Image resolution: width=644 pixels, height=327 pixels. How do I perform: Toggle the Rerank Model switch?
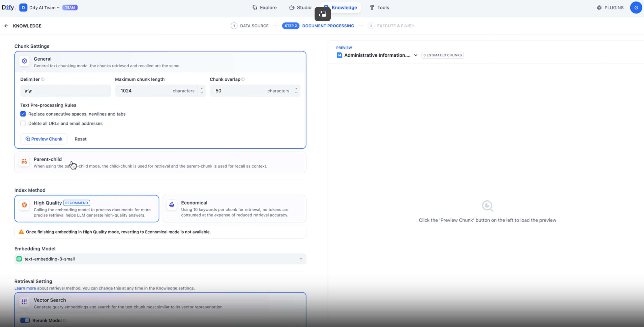(25, 320)
